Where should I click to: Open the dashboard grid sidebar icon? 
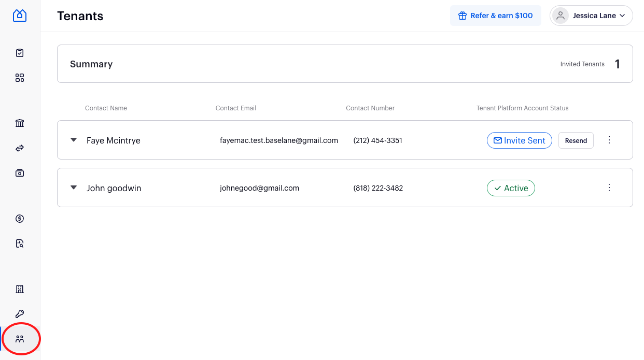pos(20,78)
